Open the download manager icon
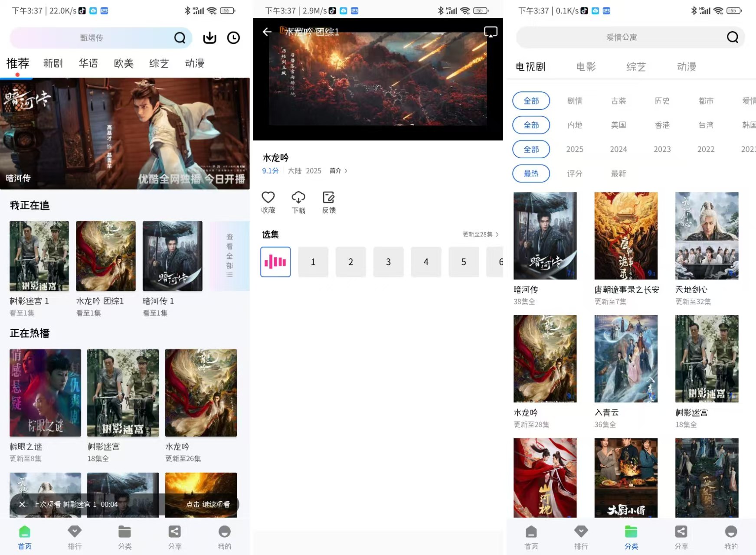Viewport: 756px width, 555px height. 209,38
